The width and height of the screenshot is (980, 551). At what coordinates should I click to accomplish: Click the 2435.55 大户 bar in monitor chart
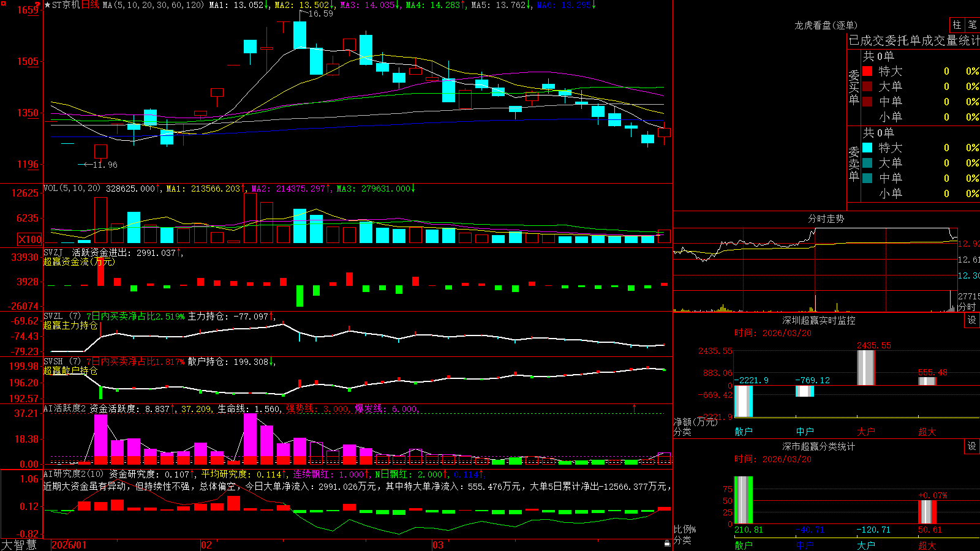pos(866,367)
